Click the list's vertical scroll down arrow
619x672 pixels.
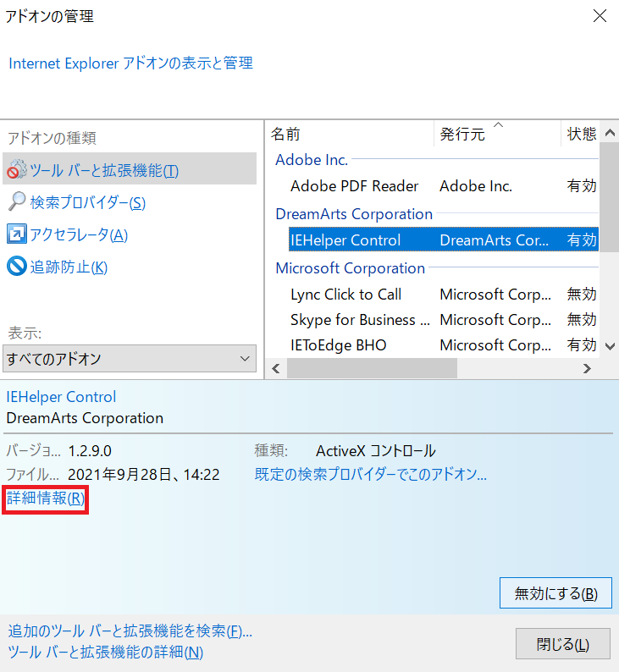tap(610, 346)
